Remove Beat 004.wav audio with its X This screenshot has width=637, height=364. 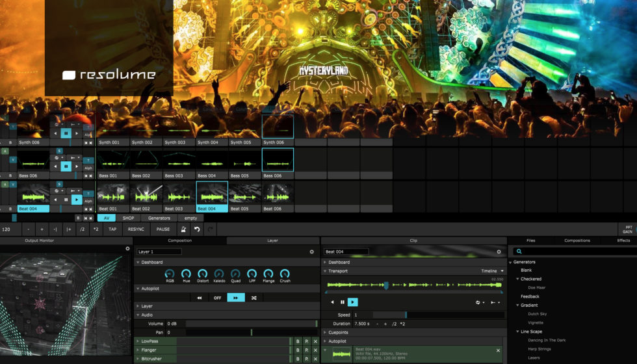tap(499, 350)
